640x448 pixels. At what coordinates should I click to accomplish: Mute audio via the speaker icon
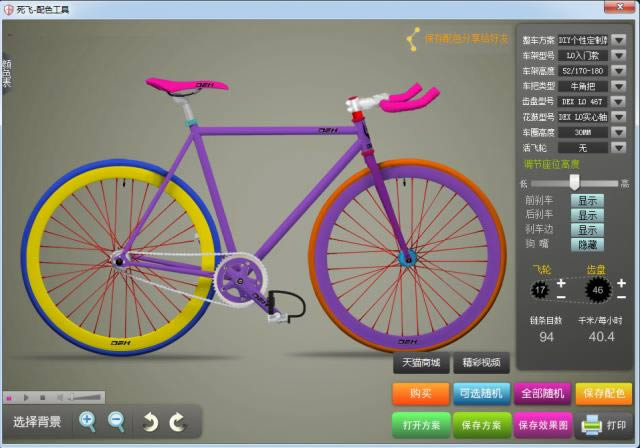click(x=60, y=397)
